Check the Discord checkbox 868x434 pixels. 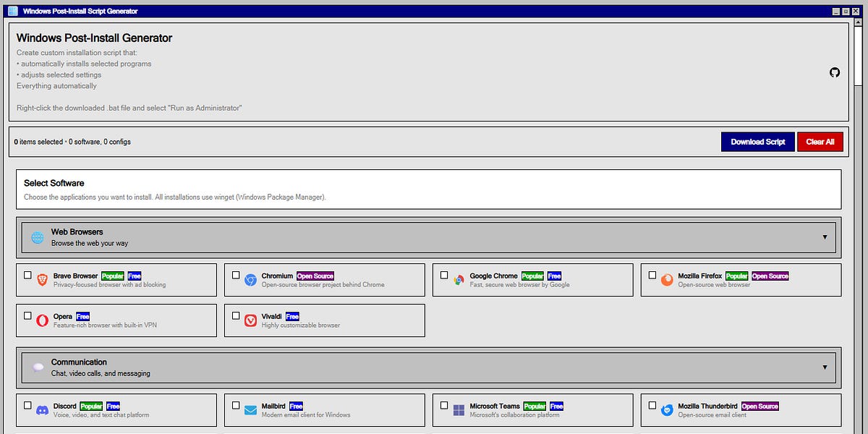(x=27, y=405)
